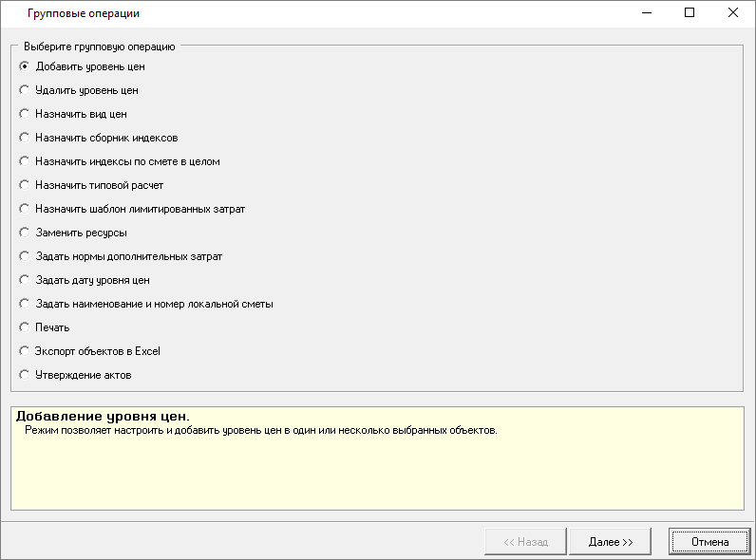Pick the 'Назначить сборник индексов' option

25,138
